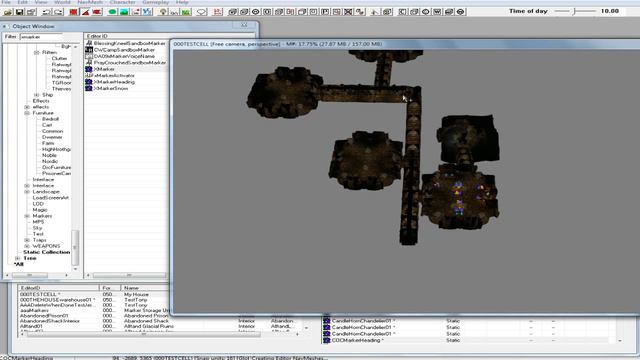
Task: Click the red grid icon after speech bubble
Action: click(218, 12)
